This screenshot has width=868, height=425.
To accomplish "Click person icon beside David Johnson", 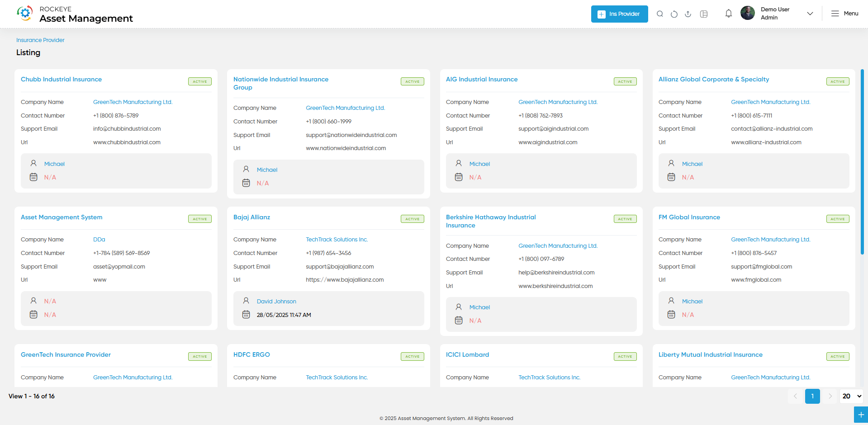I will point(246,301).
